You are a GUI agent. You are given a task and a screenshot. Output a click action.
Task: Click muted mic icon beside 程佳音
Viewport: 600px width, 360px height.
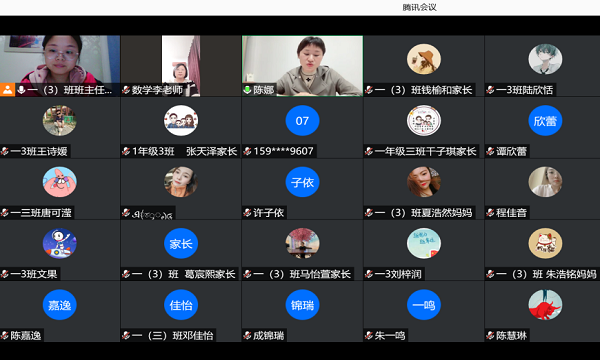click(490, 213)
